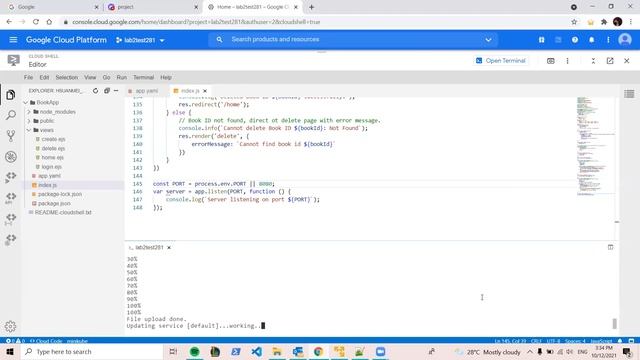Open the Selection menu
The image size is (640, 360).
point(67,77)
